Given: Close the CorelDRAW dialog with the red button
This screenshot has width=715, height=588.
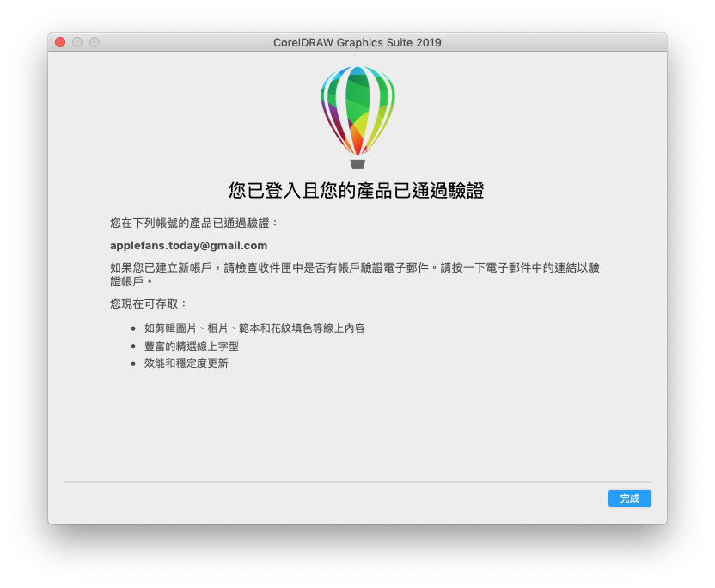Looking at the screenshot, I should pos(60,42).
